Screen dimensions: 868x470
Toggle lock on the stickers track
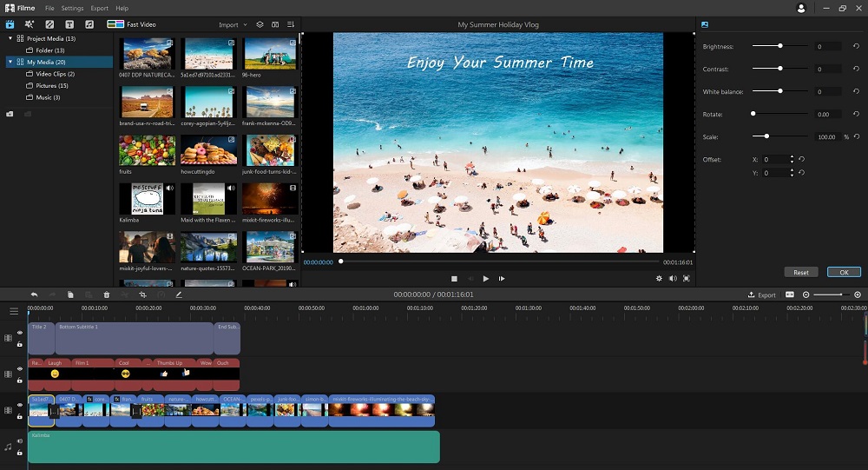(x=20, y=381)
